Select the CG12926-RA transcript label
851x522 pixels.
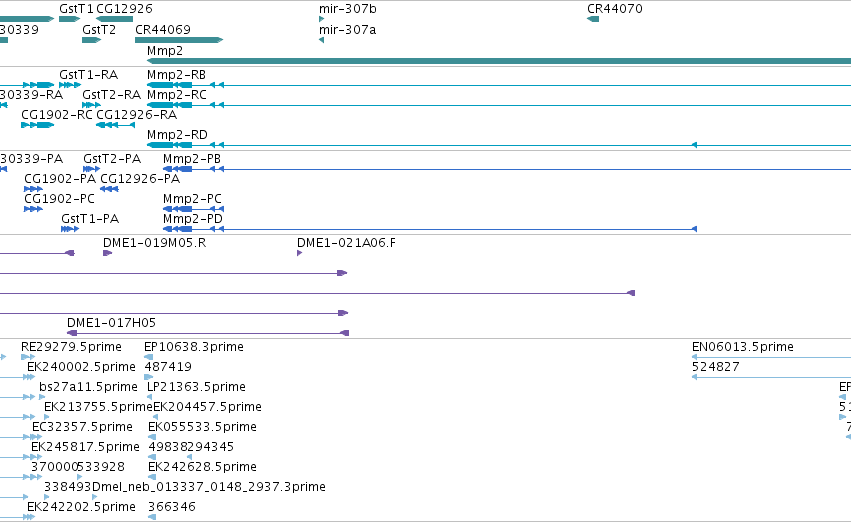point(136,114)
